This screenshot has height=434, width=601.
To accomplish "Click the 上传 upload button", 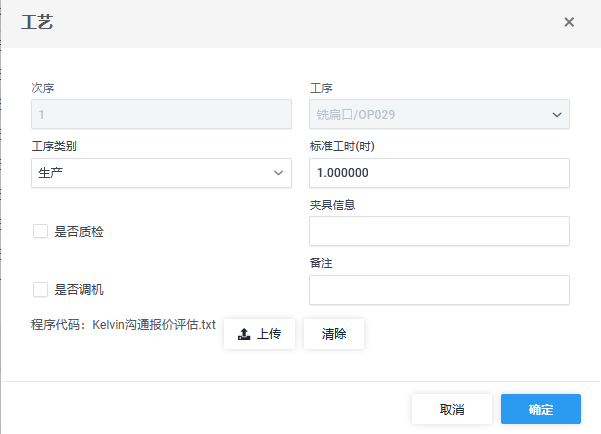I will point(259,334).
